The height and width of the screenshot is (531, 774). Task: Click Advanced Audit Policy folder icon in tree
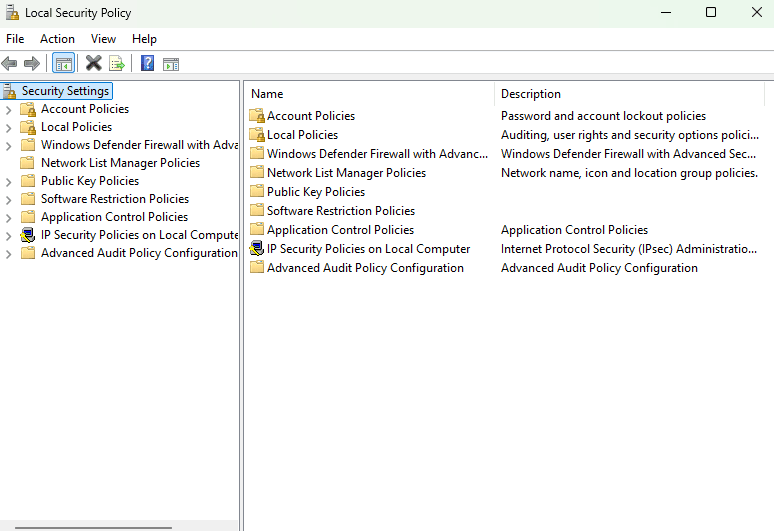click(28, 253)
